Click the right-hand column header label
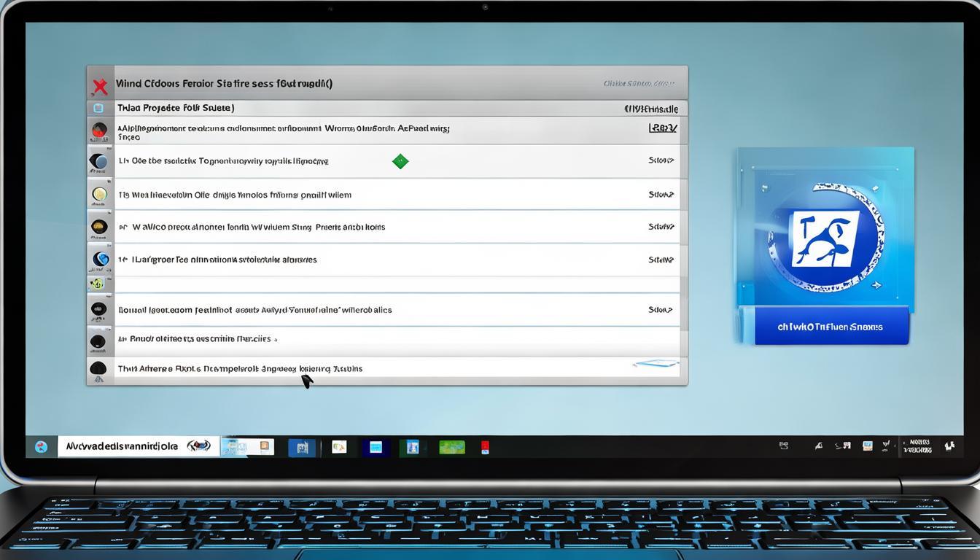This screenshot has height=560, width=980. pos(651,109)
